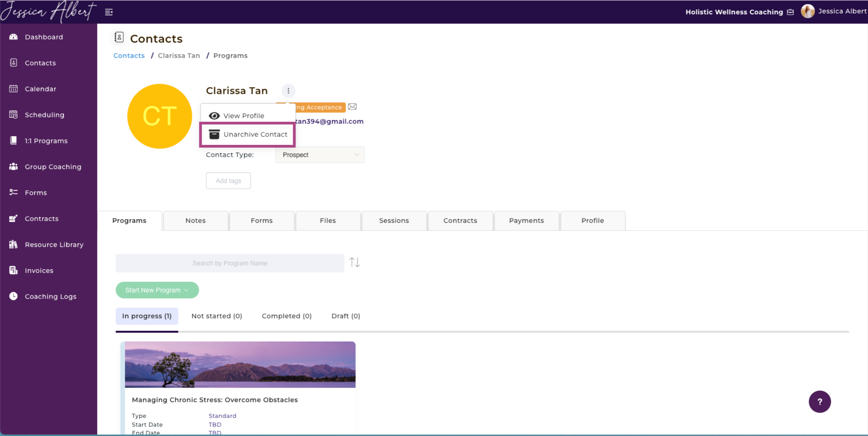Open the Contracts tab of the contact

pos(460,220)
